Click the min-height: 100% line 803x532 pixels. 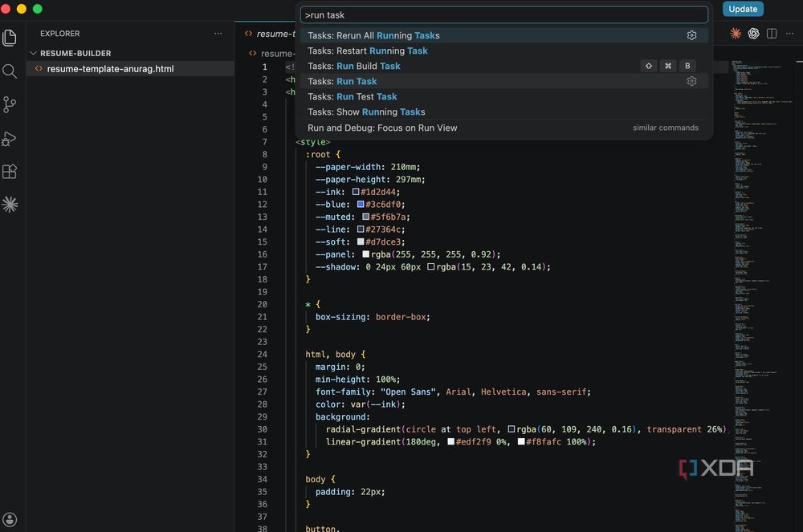point(357,379)
